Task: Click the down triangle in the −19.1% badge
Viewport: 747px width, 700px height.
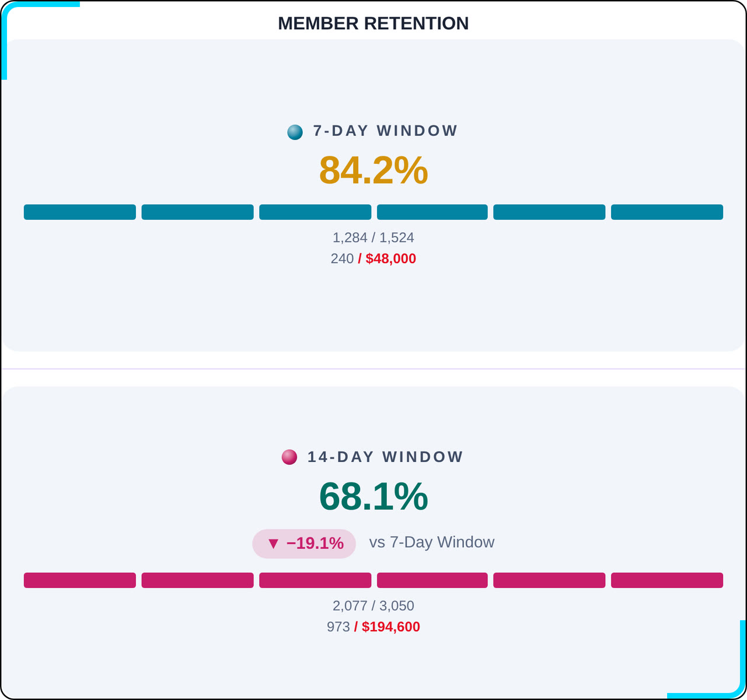Action: point(273,544)
